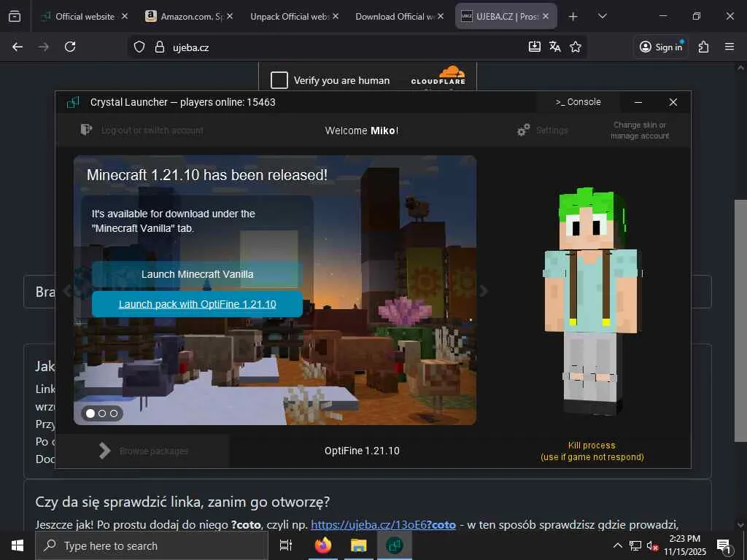Go back to previous page
Screen dimensions: 747x560
click(x=18, y=47)
